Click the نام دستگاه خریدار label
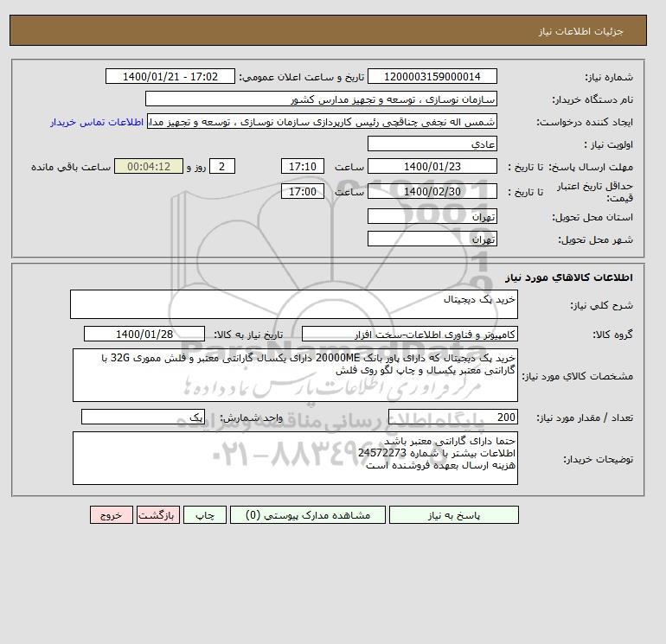Screen dimensions: 666x644 592,99
